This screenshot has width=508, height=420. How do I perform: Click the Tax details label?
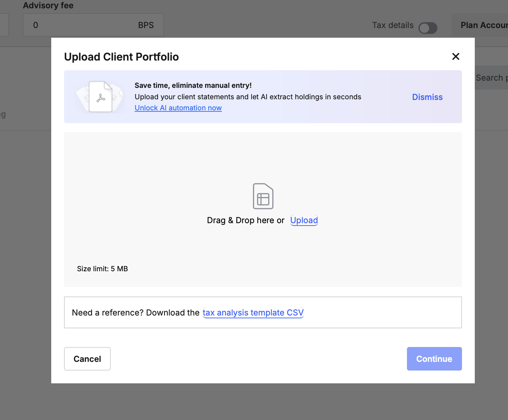(393, 25)
